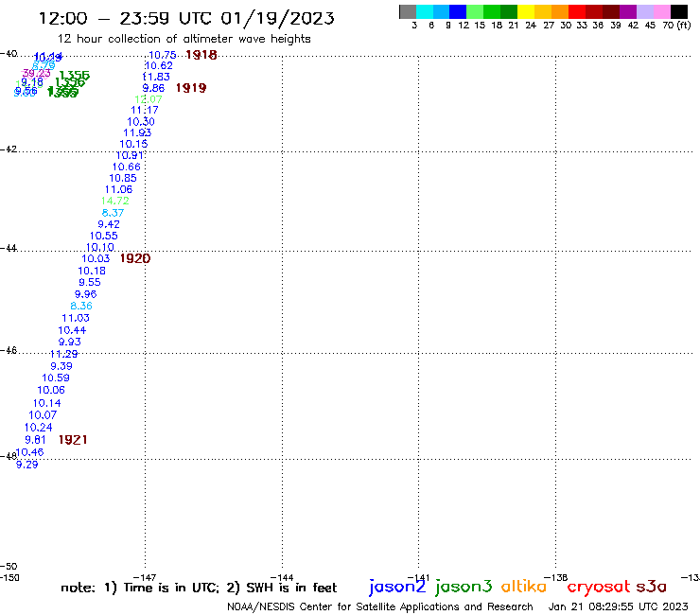The width and height of the screenshot is (700, 615).
Task: Select the green value 14.72
Action: 115,201
